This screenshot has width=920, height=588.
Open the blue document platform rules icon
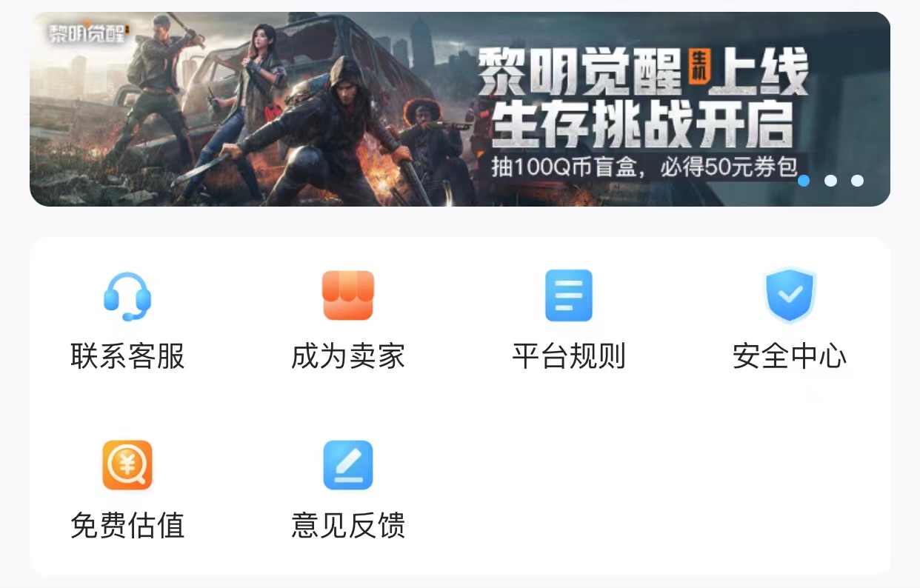tap(569, 295)
